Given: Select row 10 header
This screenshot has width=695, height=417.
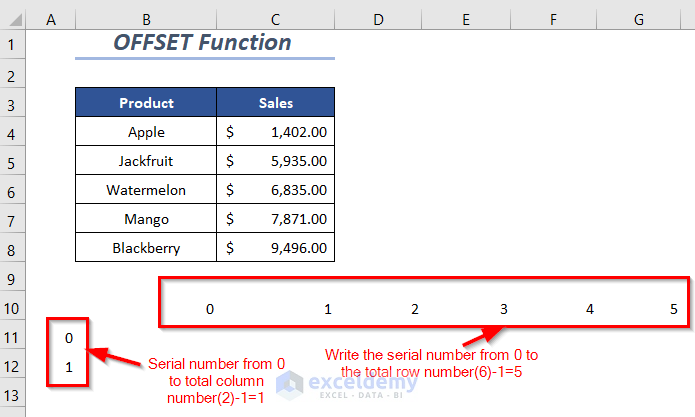Looking at the screenshot, I should (12, 305).
